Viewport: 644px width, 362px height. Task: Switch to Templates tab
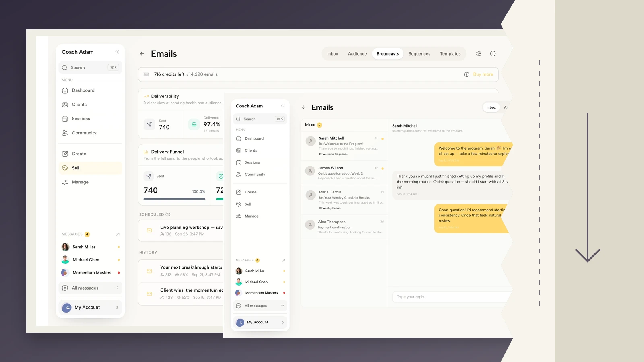click(x=450, y=53)
